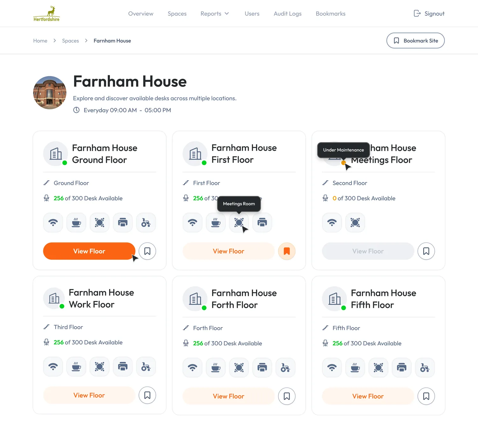The height and width of the screenshot is (448, 478).
Task: Go to Home breadcrumb link
Action: (40, 41)
